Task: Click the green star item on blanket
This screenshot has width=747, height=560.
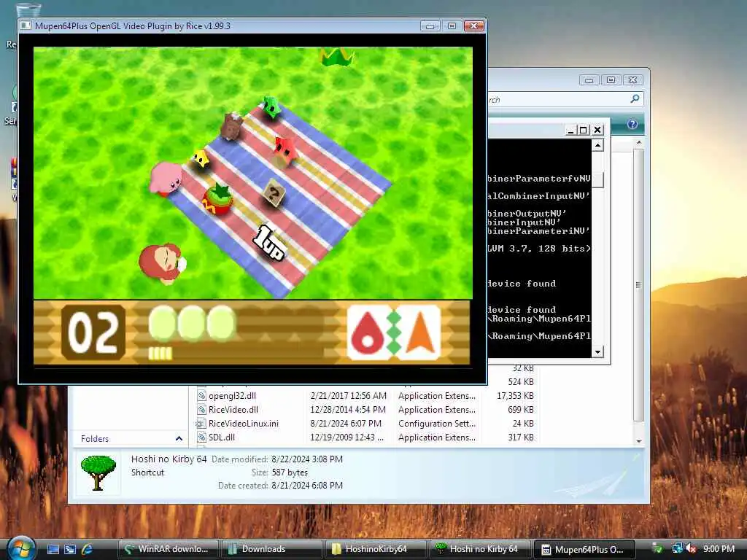Action: [x=272, y=106]
